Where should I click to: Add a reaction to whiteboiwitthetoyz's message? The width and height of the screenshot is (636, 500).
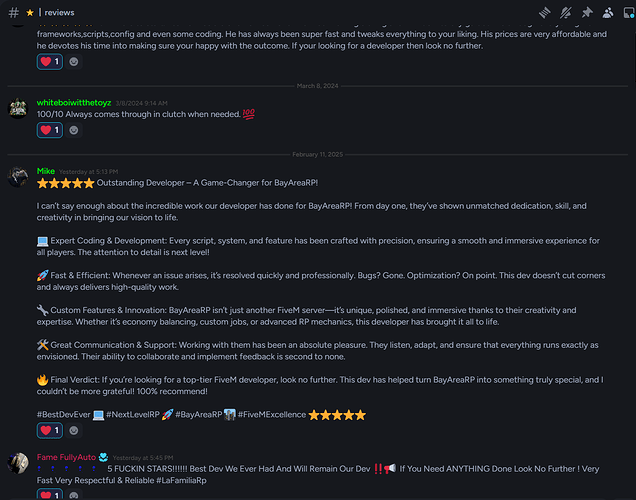tap(74, 130)
